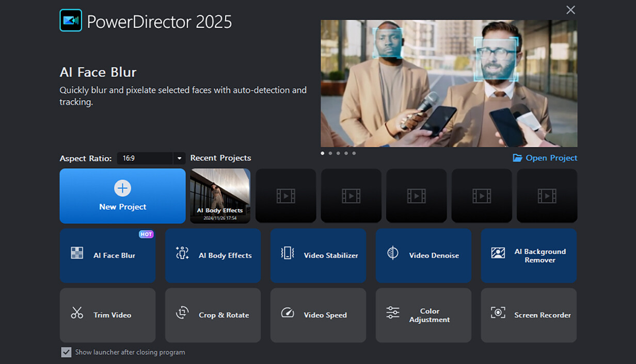Open a project via Open Project link
This screenshot has width=636, height=364.
(550, 158)
